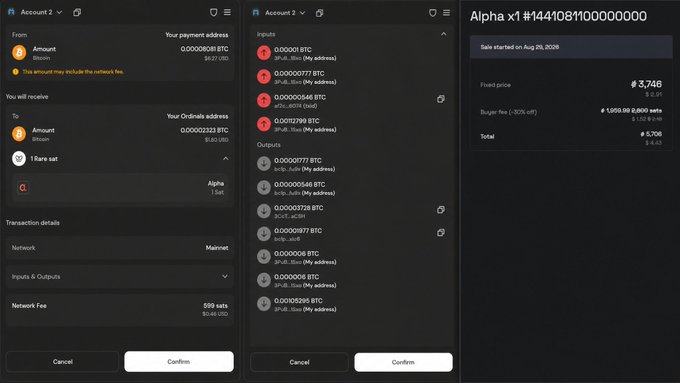Copy address icon beside Account 2 in Inputs panel
680x383 pixels.
click(320, 13)
